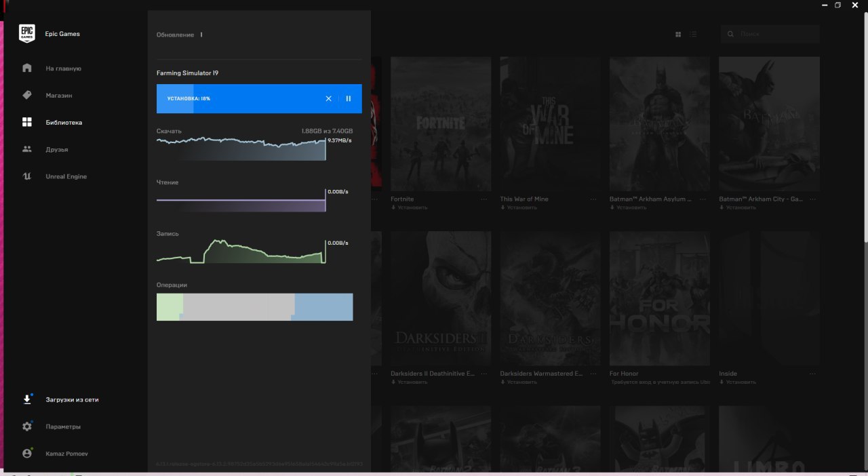Viewport: 868px width, 476px height.
Task: Install the Inside game
Action: tap(738, 382)
